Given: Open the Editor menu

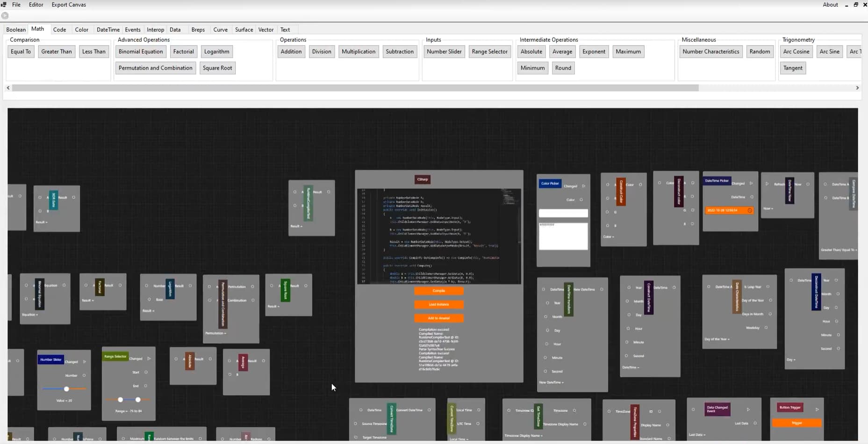Looking at the screenshot, I should [36, 5].
